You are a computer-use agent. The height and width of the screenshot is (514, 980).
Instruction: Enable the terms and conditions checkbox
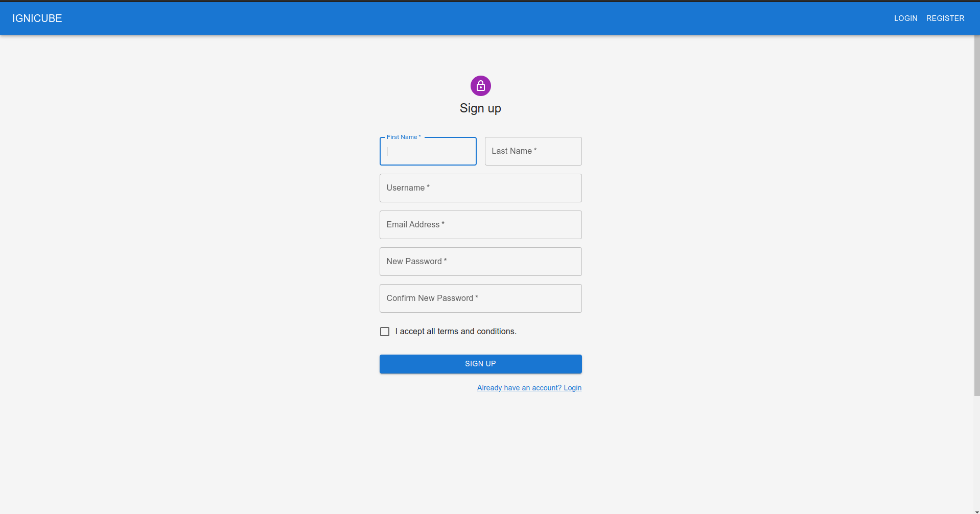tap(384, 331)
